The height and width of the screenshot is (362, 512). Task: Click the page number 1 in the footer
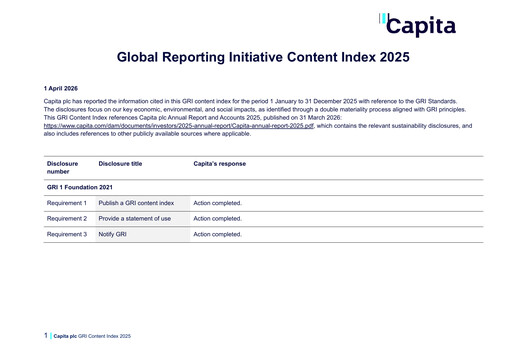(x=46, y=336)
